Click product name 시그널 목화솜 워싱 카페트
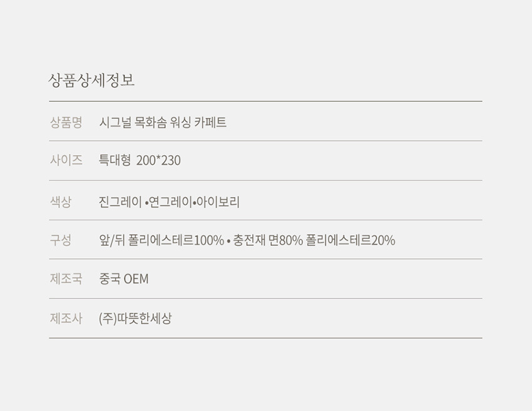Viewport: 532px width, 411px height. point(163,123)
